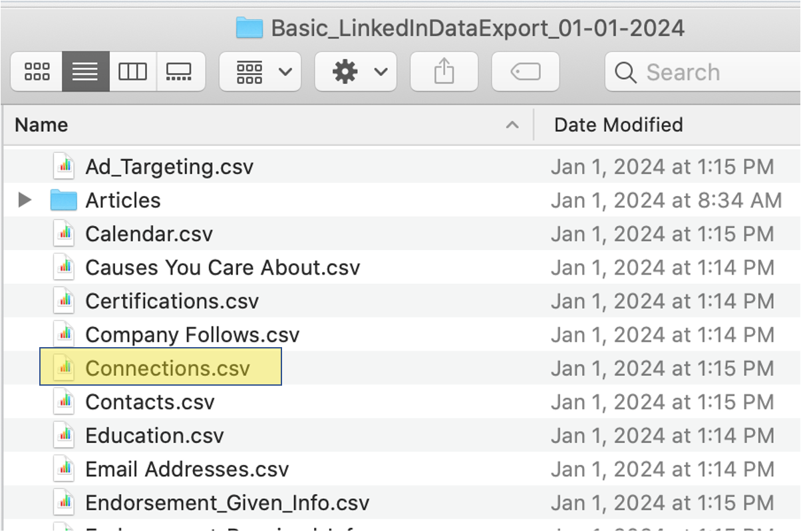Switch to column view layout
The width and height of the screenshot is (801, 532).
pos(132,71)
